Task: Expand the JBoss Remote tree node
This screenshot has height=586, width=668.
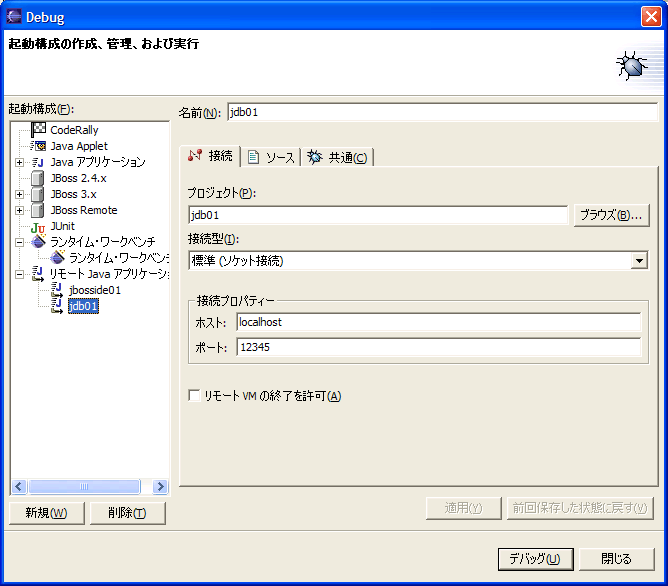Action: [x=19, y=210]
